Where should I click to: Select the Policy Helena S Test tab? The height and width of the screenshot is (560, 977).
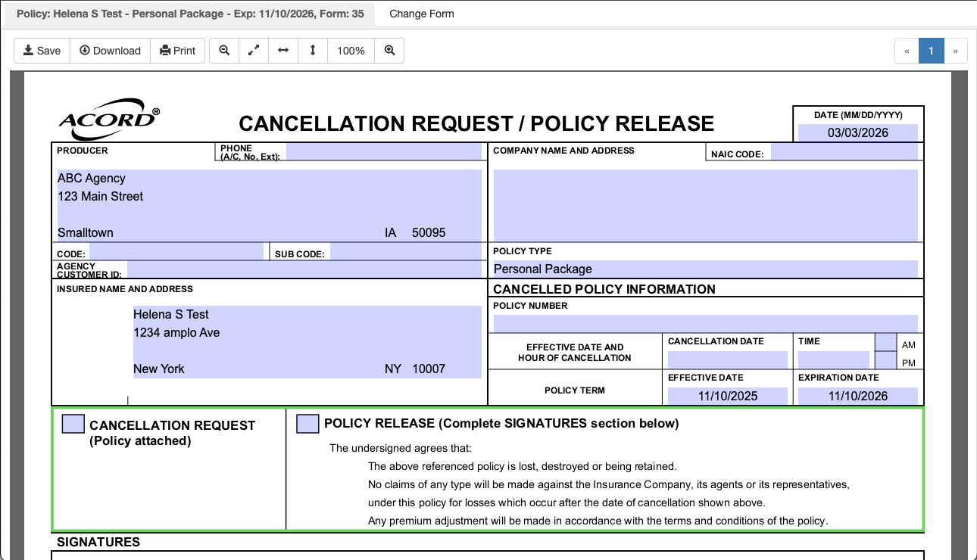190,14
